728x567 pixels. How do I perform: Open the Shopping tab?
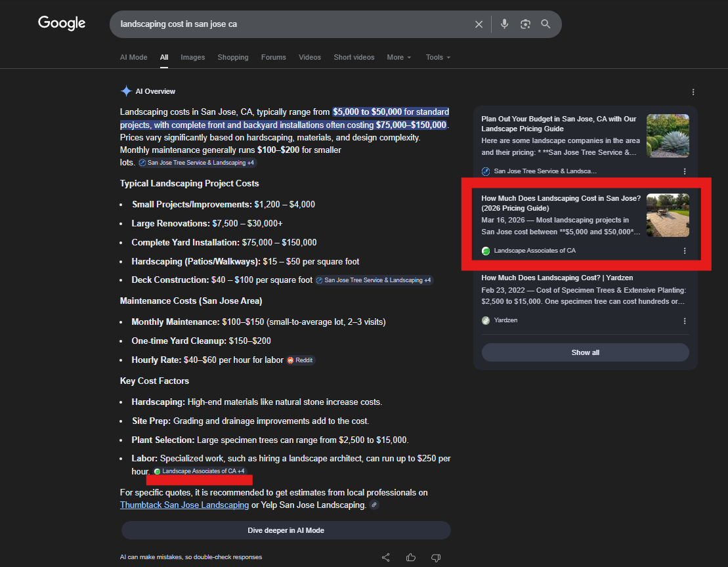click(x=233, y=57)
